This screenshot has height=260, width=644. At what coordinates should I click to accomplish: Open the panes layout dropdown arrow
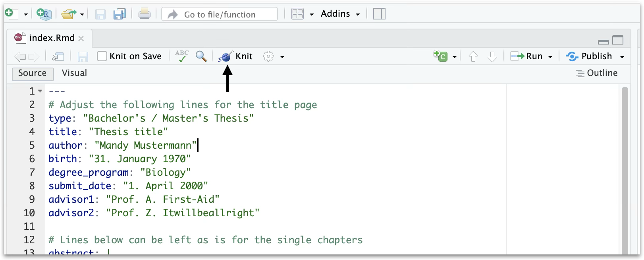point(312,15)
